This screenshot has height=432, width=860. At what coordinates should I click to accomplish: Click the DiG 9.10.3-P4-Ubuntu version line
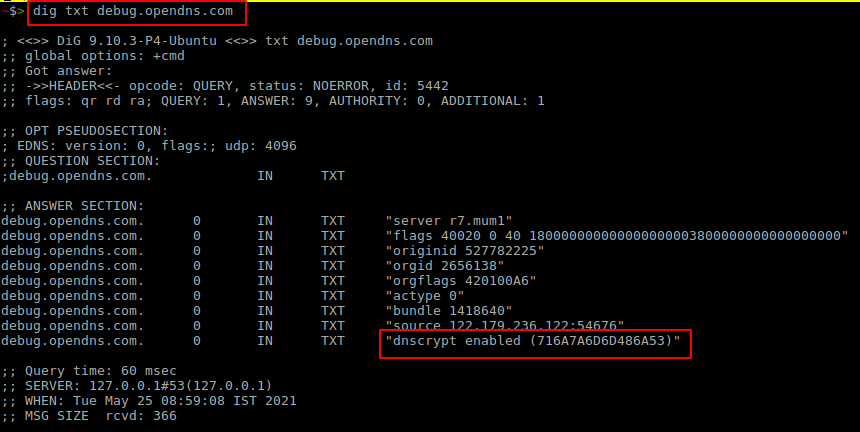[217, 41]
